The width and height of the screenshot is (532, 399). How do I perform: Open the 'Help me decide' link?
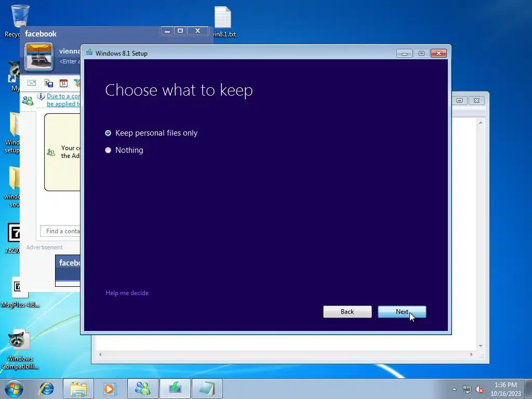click(x=127, y=293)
